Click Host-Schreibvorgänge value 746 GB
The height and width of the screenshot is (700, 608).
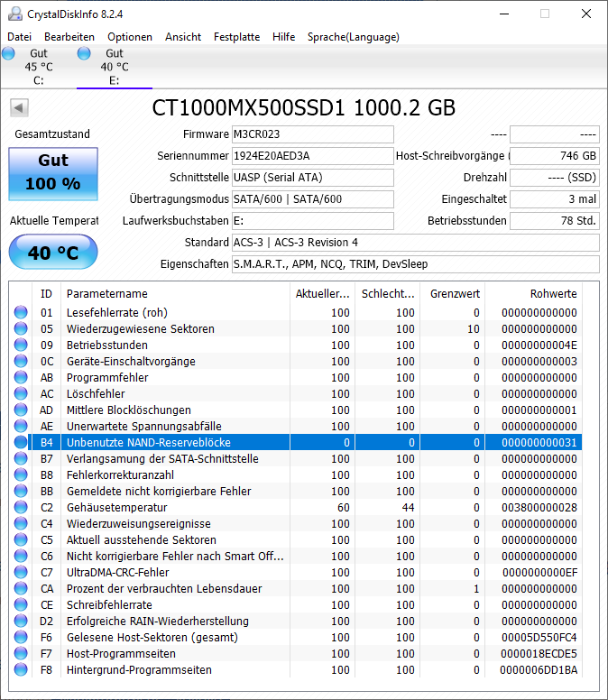pos(555,156)
